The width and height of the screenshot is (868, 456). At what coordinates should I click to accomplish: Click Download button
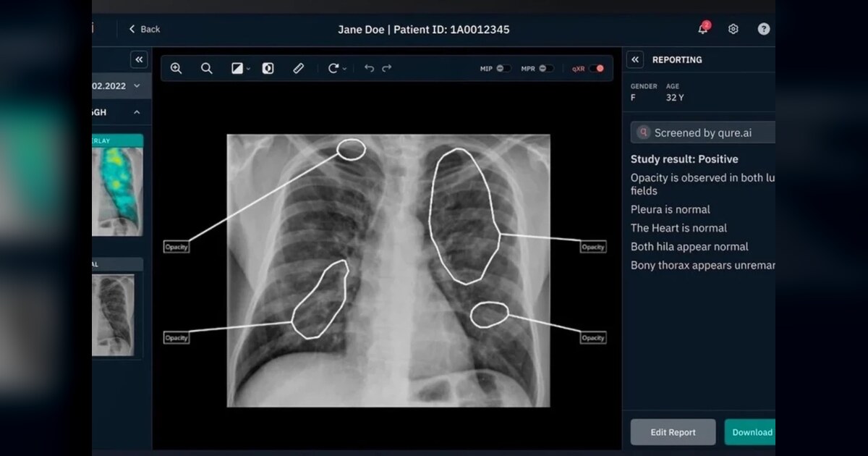click(x=750, y=432)
